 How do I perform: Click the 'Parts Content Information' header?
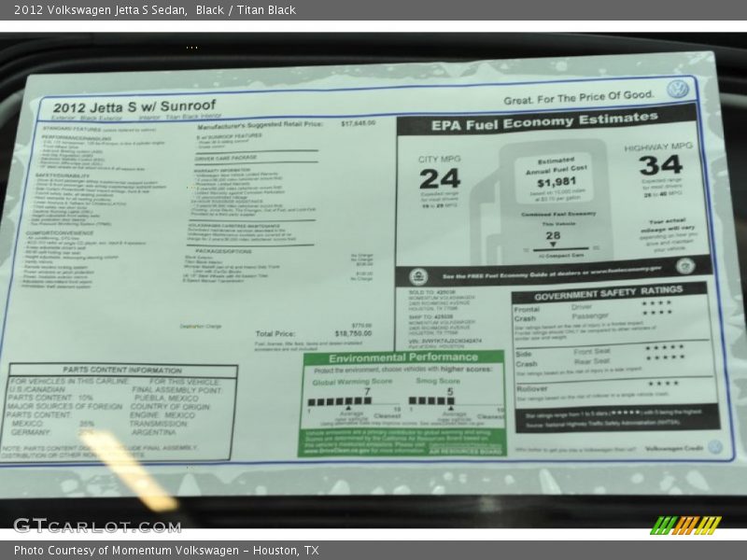(122, 370)
